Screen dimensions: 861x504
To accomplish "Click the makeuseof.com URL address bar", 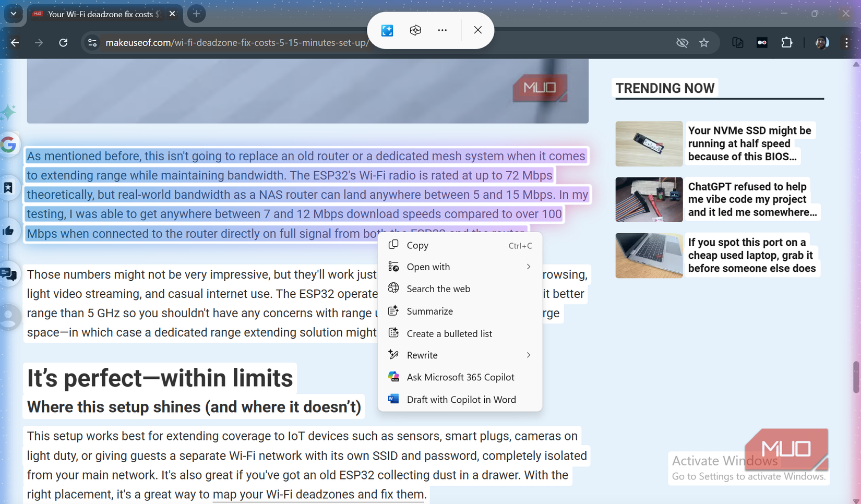I will (237, 43).
